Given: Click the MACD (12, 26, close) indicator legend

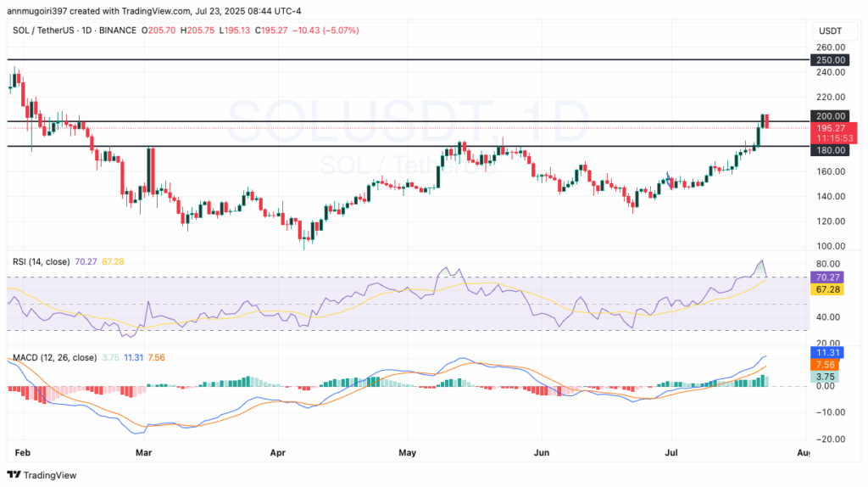Looking at the screenshot, I should (54, 358).
